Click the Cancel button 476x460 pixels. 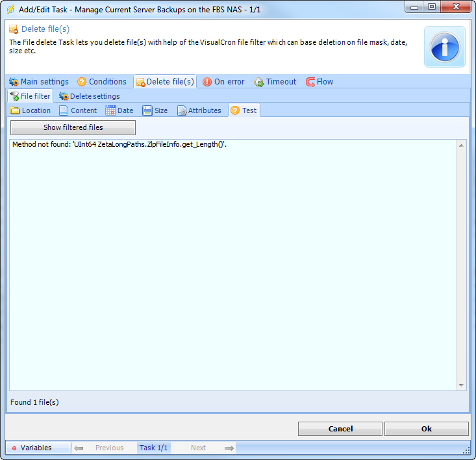tap(340, 429)
